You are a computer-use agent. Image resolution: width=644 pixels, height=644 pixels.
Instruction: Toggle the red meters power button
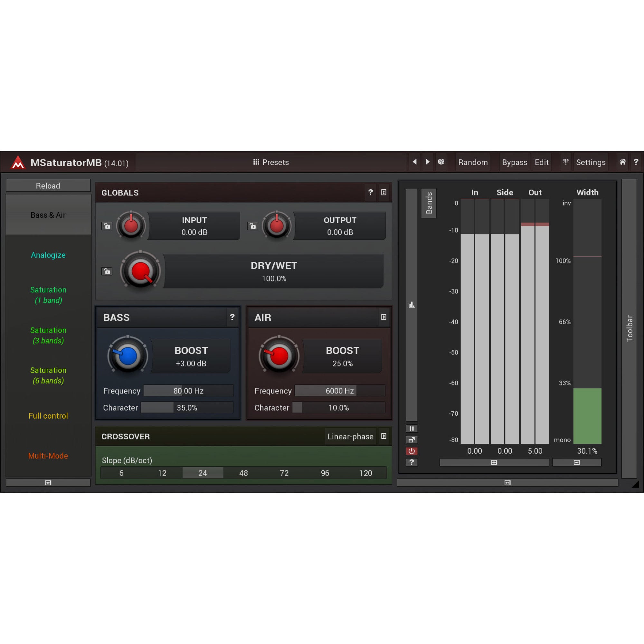coord(412,451)
